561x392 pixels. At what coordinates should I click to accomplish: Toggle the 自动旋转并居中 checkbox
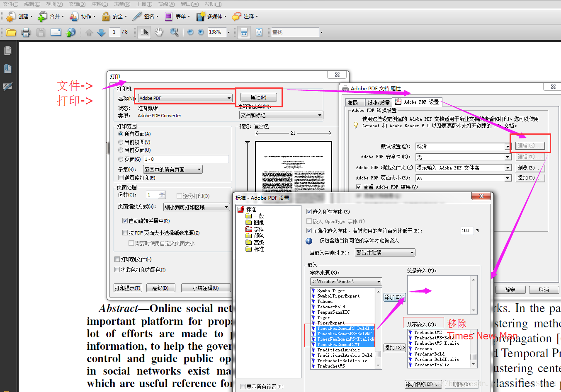click(x=125, y=221)
